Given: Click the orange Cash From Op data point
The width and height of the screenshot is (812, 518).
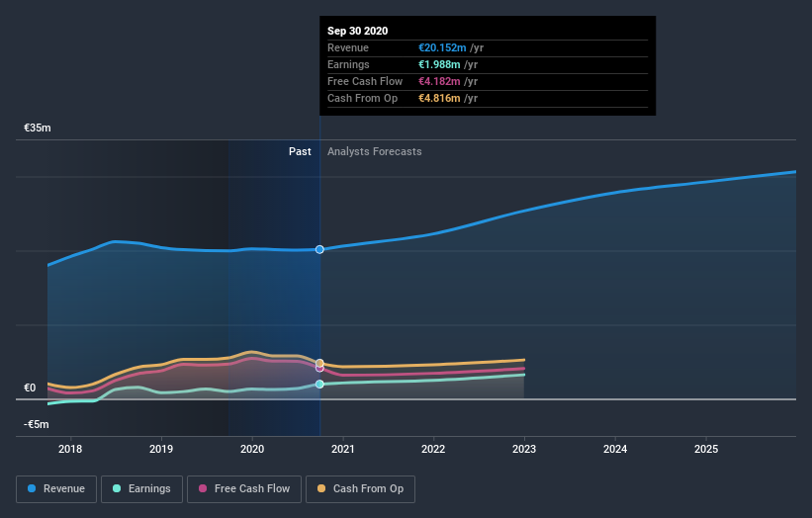Looking at the screenshot, I should 319,363.
